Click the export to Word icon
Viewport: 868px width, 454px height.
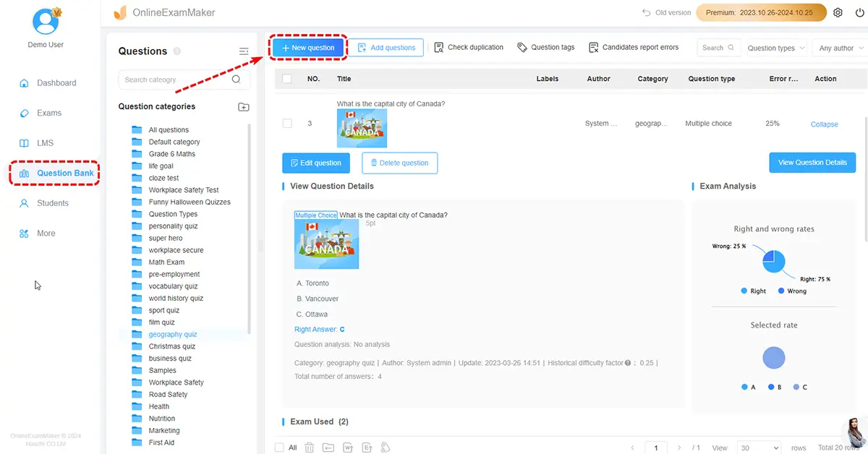[x=348, y=447]
